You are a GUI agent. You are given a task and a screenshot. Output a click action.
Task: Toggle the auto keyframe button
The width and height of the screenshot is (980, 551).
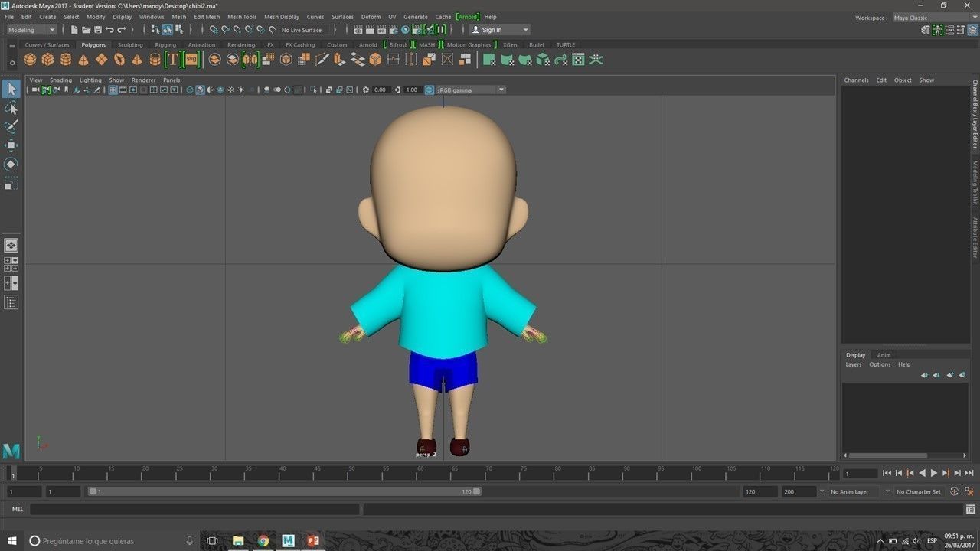955,491
